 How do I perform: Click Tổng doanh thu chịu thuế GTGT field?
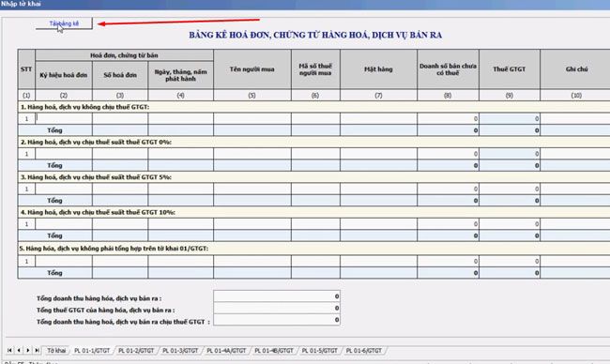coord(277,320)
